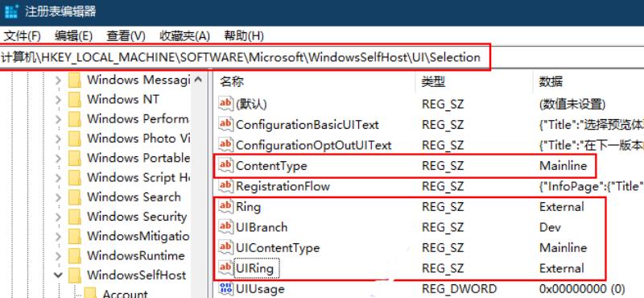
Task: Collapse the WindowsSelfHost tree node
Action: click(x=58, y=275)
